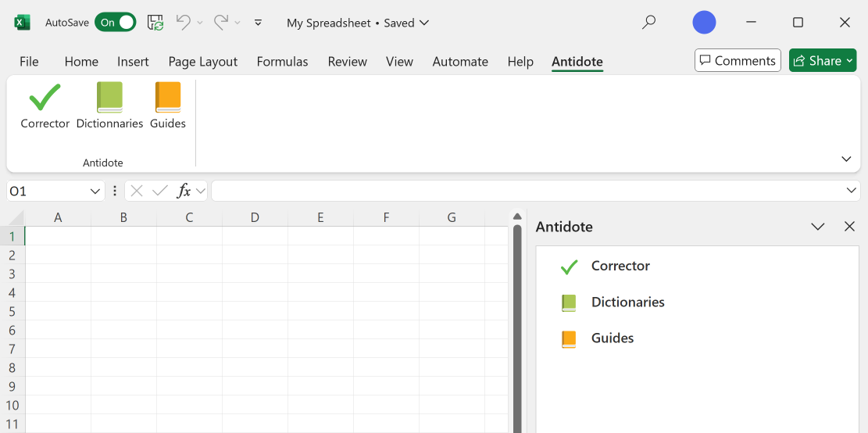This screenshot has height=433, width=868.
Task: Switch to the Page Layout tab
Action: pos(202,62)
